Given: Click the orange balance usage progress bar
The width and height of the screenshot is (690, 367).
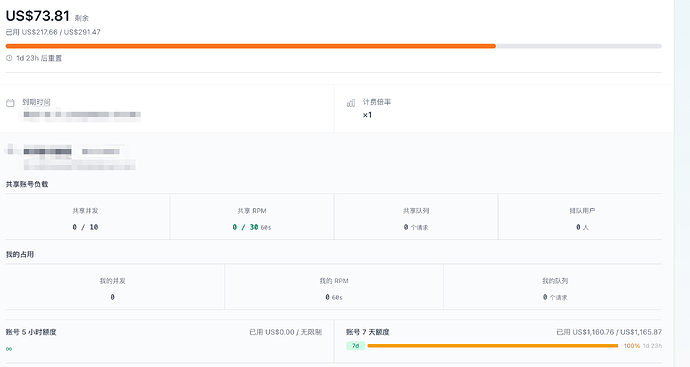Looking at the screenshot, I should point(334,46).
